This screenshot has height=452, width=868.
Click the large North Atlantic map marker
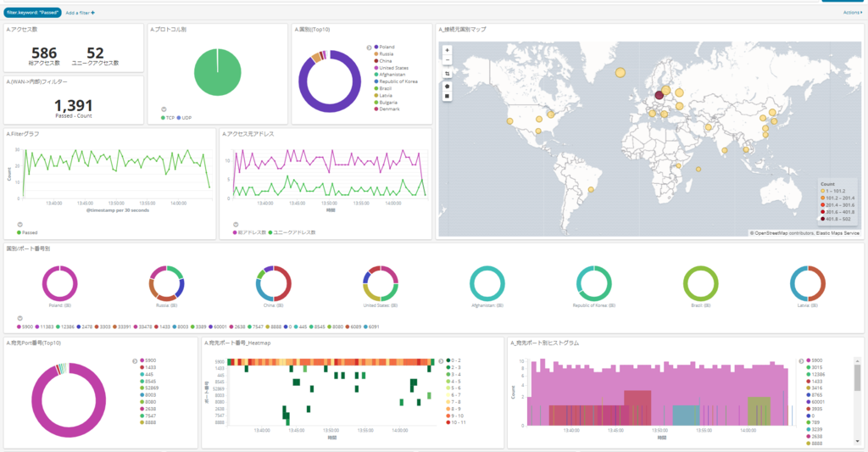click(620, 73)
